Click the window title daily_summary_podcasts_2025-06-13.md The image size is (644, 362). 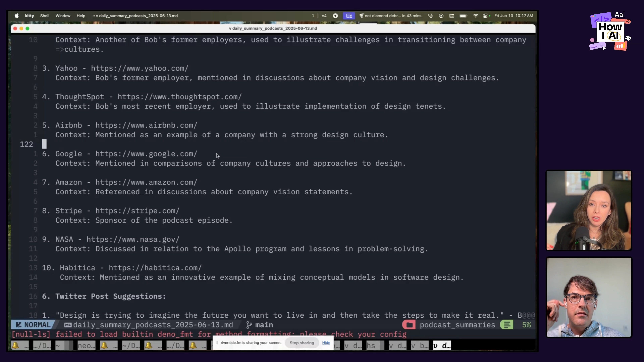coord(273,28)
